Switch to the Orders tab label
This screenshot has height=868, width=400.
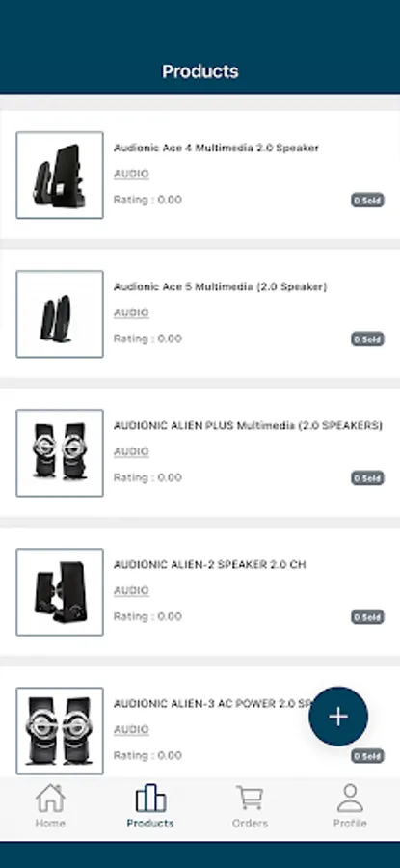[x=250, y=824]
